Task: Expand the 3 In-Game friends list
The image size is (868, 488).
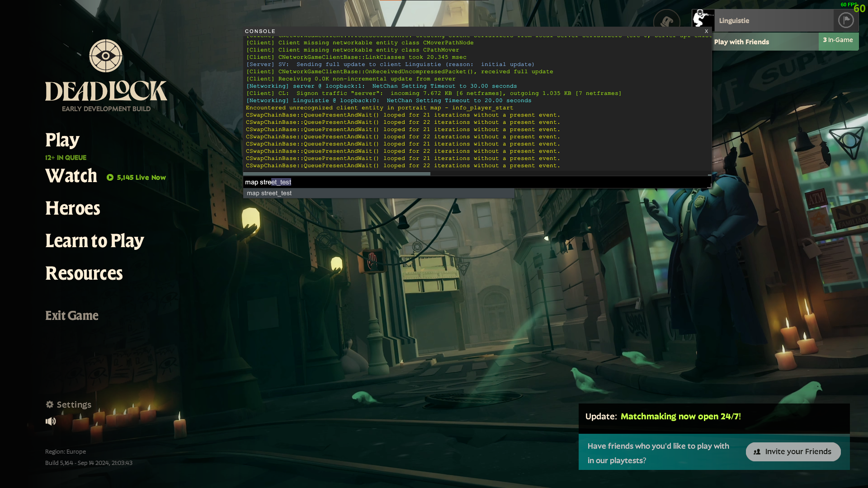Action: (838, 41)
